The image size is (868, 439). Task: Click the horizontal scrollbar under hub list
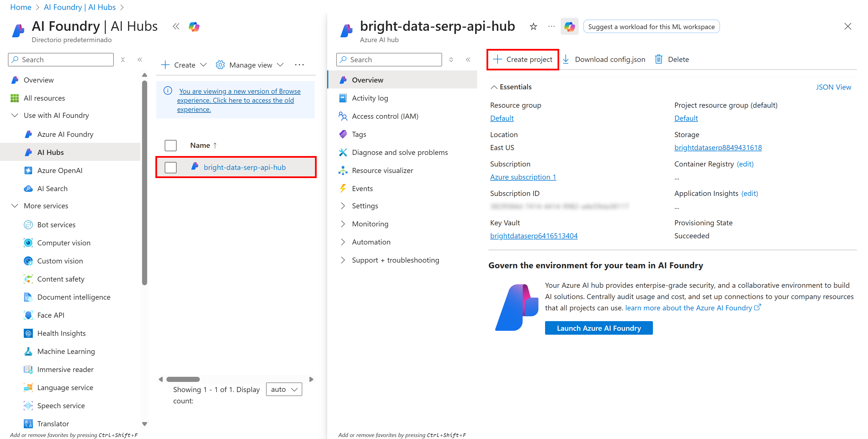[x=183, y=379]
